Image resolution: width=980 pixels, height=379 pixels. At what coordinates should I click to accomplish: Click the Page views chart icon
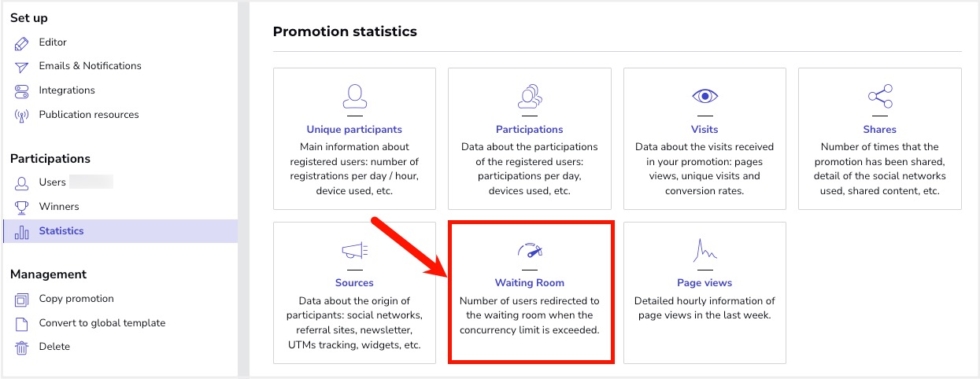(x=704, y=250)
